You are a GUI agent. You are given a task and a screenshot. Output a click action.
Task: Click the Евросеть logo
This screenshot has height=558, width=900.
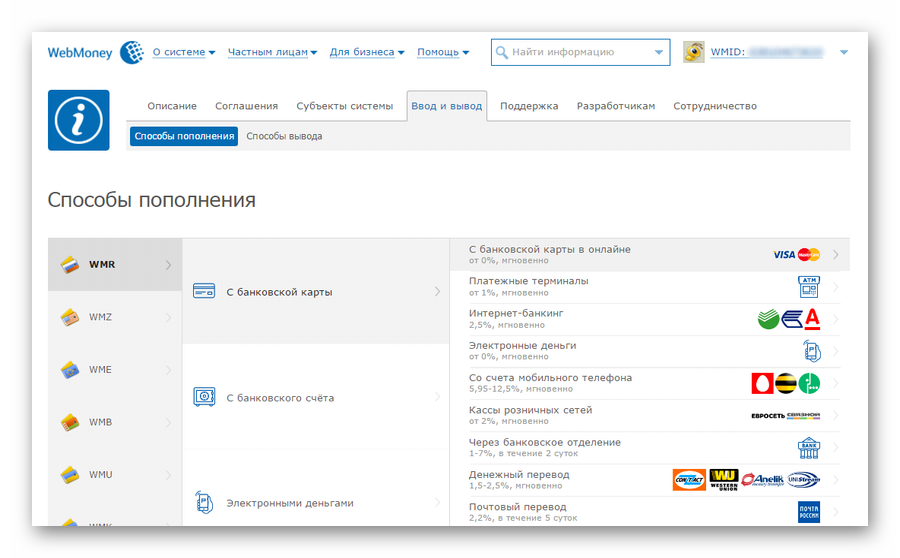click(x=768, y=416)
